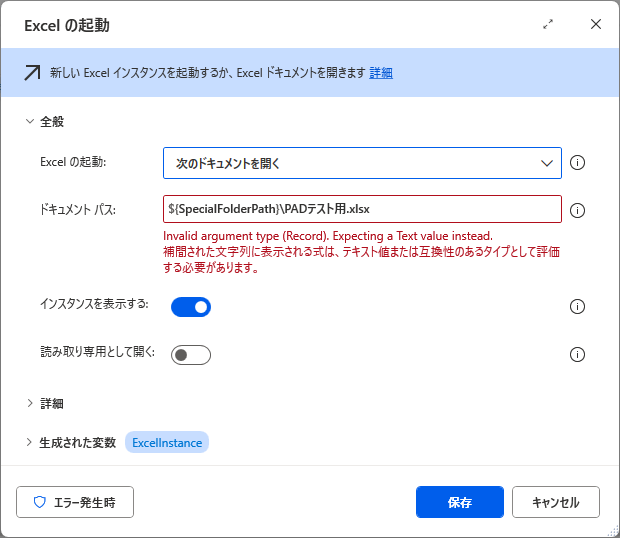Click the launch arrow icon in banner
620x538 pixels.
click(32, 73)
